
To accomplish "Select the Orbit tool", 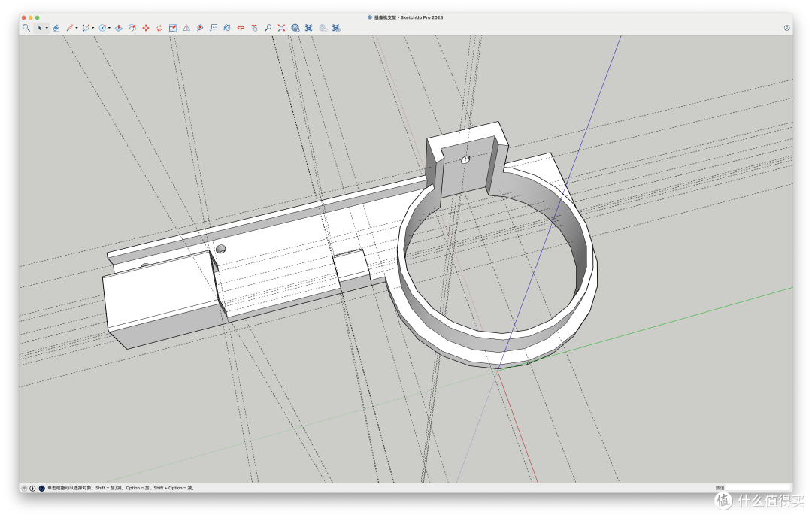I will coord(241,28).
